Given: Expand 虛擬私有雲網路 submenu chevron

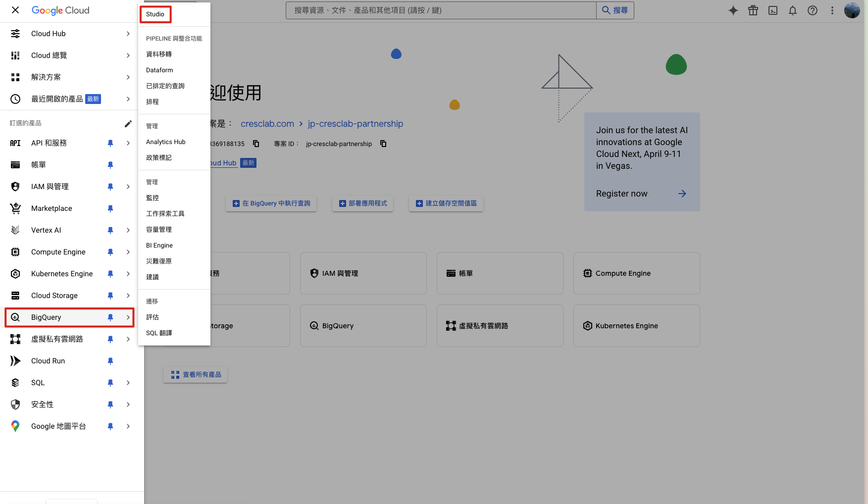Looking at the screenshot, I should 128,339.
